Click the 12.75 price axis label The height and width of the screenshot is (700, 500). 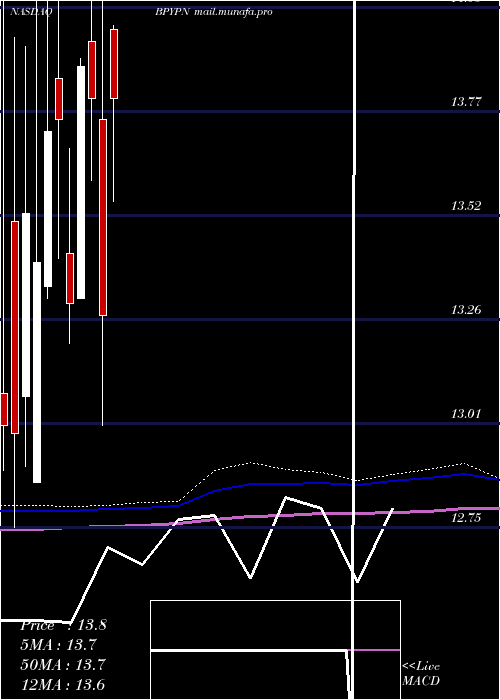pos(466,518)
